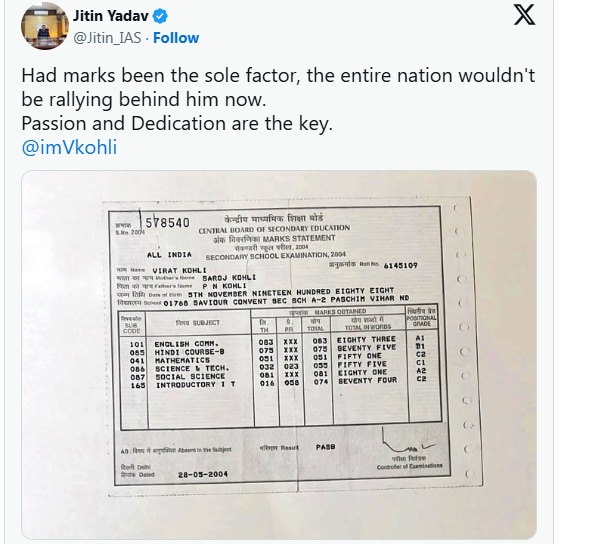
Task: Click the Central Board of Secondary Education heading
Action: (274, 229)
